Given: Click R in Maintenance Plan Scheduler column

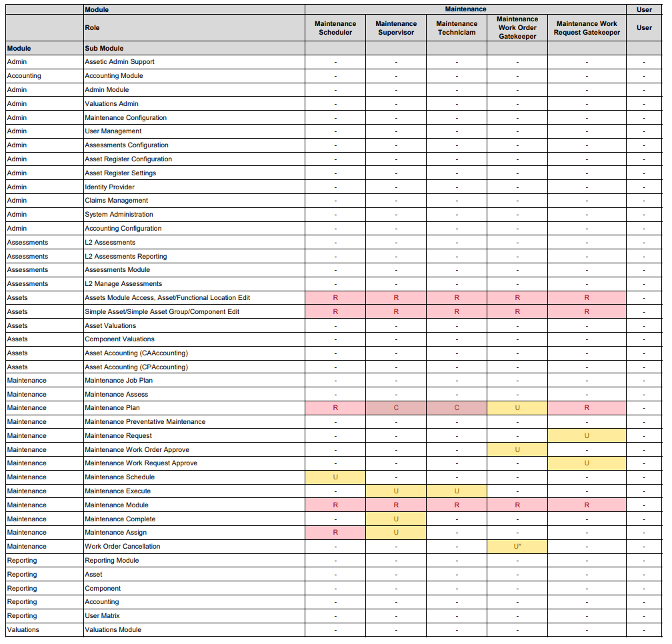Looking at the screenshot, I should coord(335,408).
